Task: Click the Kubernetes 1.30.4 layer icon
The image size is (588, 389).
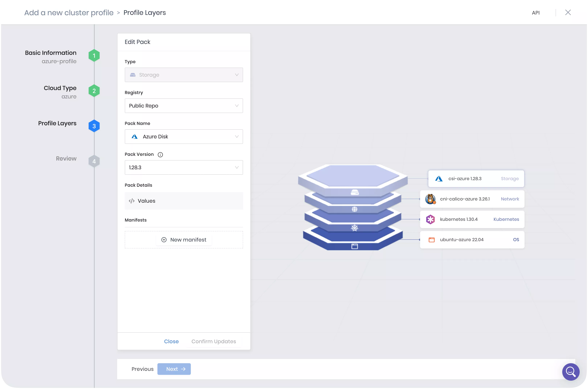Action: point(431,219)
